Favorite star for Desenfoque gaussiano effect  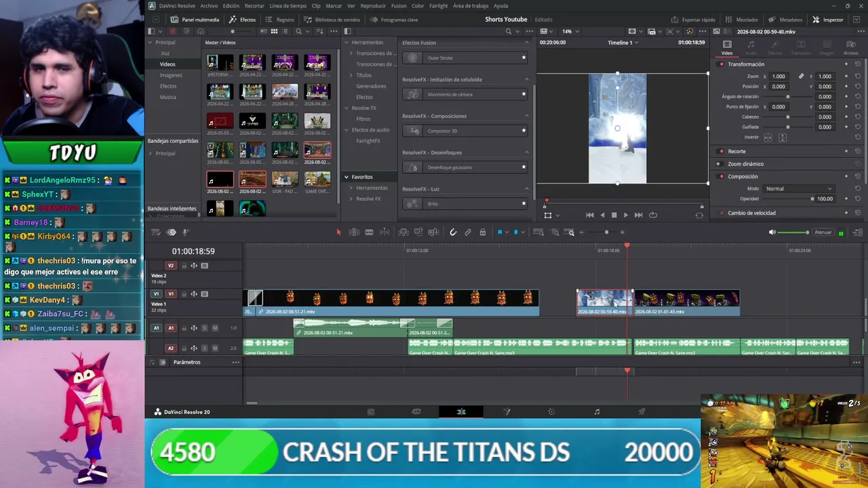524,167
